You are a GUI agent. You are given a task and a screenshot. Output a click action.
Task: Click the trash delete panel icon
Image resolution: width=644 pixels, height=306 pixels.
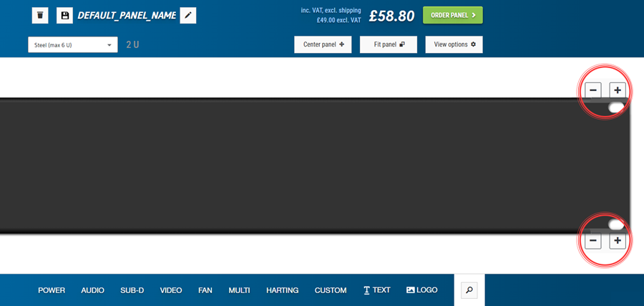tap(40, 15)
